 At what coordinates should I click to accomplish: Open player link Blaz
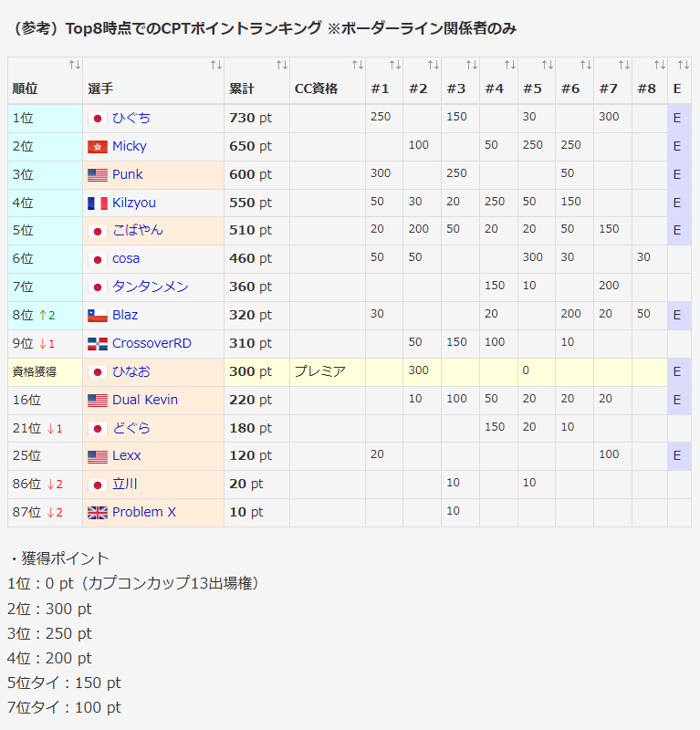125,315
